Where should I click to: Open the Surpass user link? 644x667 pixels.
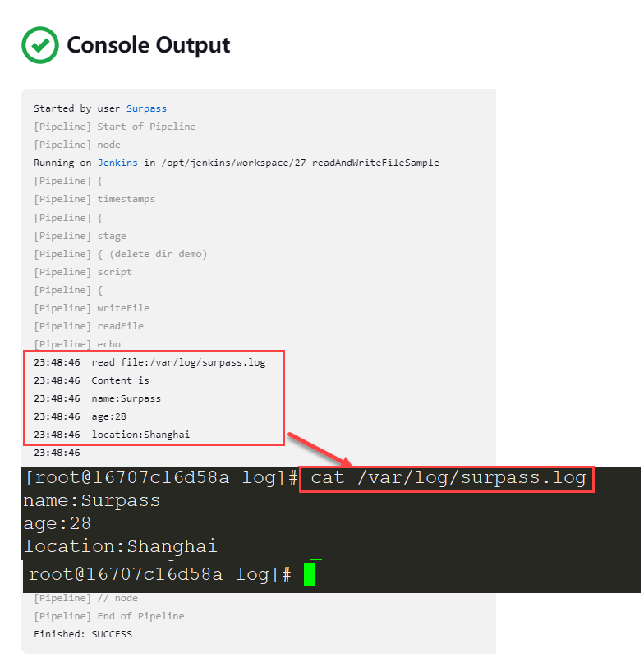point(146,109)
